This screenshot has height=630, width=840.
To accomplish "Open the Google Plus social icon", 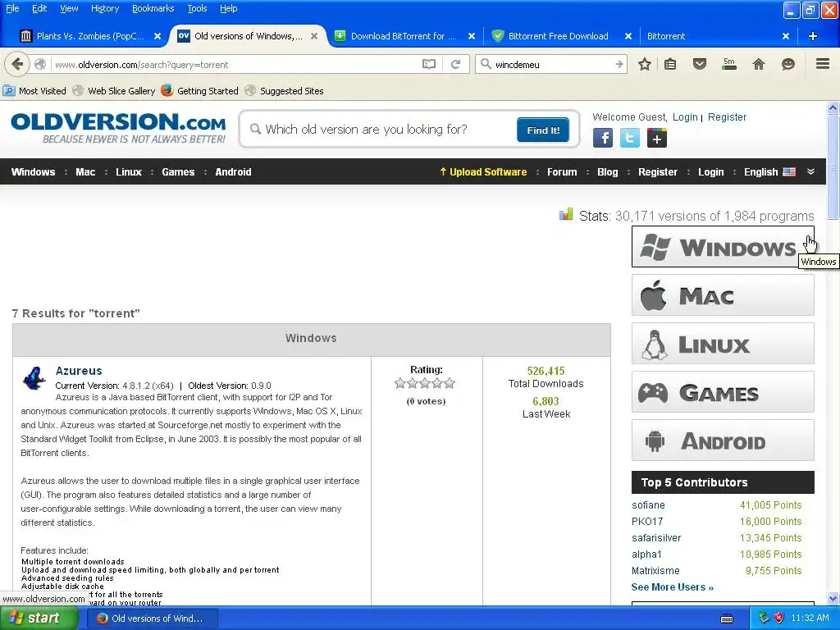I will (657, 138).
